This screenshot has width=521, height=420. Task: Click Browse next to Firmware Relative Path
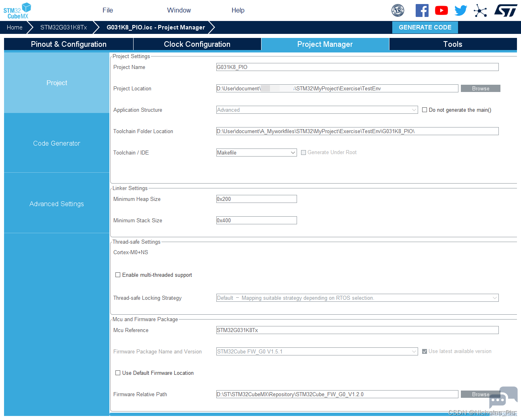(481, 394)
